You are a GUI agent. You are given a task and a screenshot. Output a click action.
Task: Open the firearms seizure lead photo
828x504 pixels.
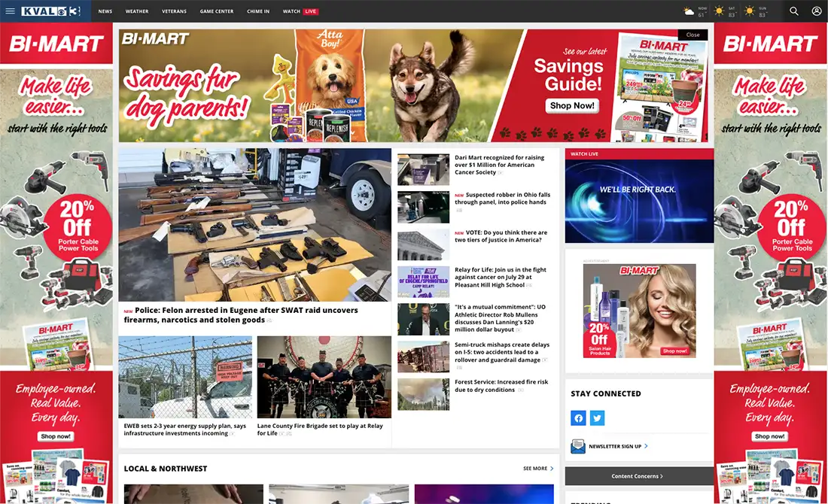point(254,225)
